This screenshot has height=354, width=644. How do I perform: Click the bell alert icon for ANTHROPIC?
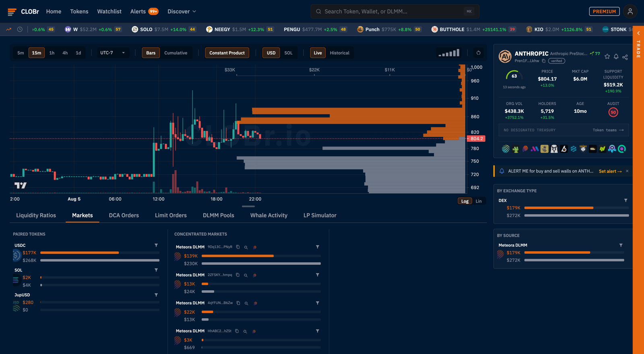tap(616, 56)
